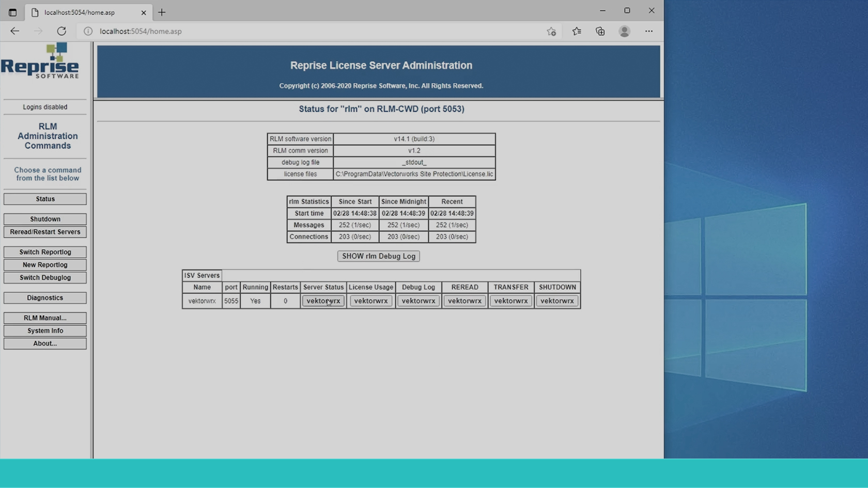Open About... button

(x=45, y=343)
